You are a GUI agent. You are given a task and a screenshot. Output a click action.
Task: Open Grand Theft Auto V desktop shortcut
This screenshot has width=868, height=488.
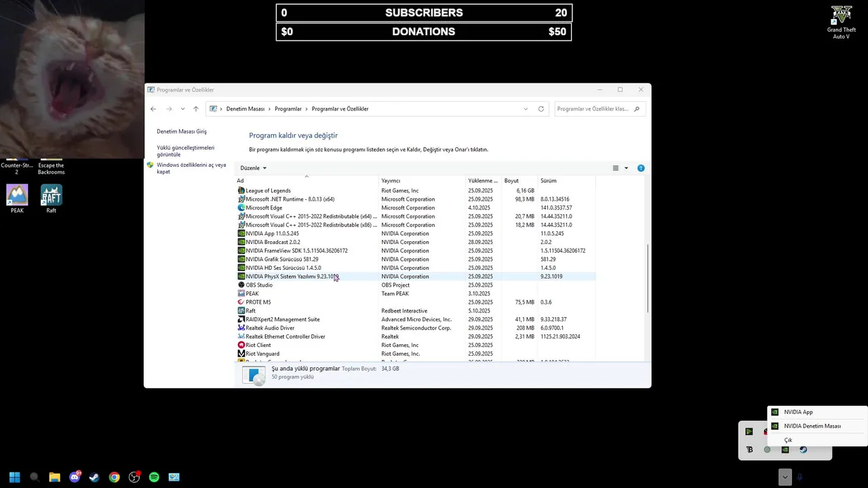[x=842, y=22]
